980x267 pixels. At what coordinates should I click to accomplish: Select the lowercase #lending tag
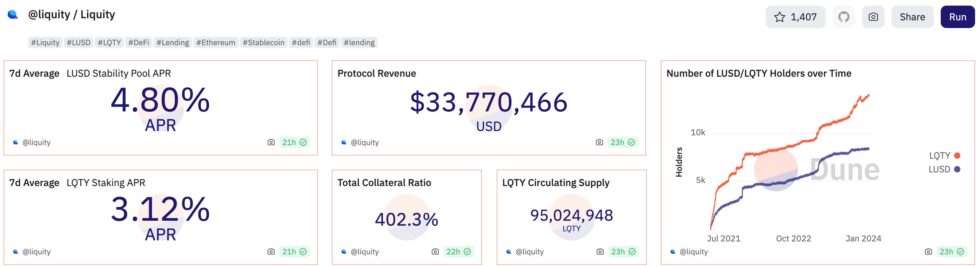[x=359, y=42]
